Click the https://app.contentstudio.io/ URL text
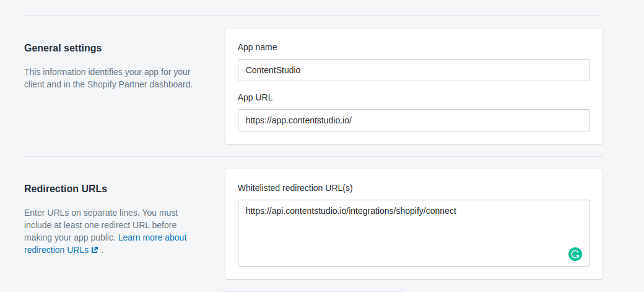Image resolution: width=644 pixels, height=292 pixels. (298, 120)
